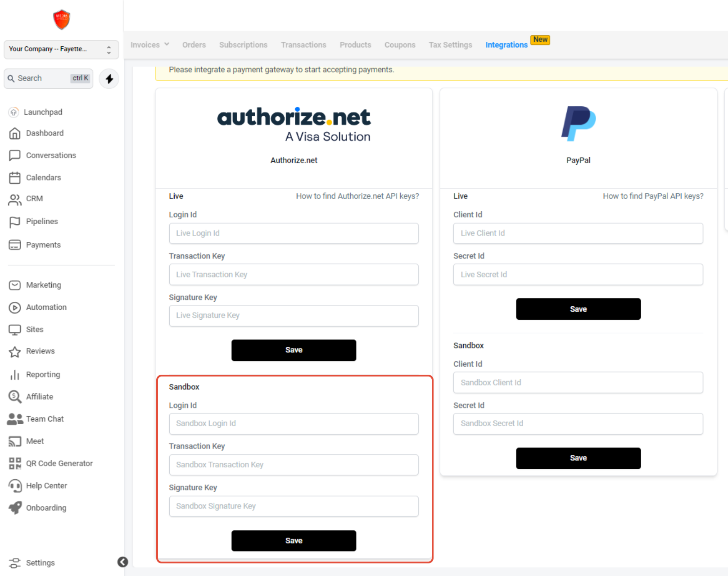Image resolution: width=728 pixels, height=576 pixels.
Task: Switch to the Orders tab
Action: pyautogui.click(x=194, y=45)
